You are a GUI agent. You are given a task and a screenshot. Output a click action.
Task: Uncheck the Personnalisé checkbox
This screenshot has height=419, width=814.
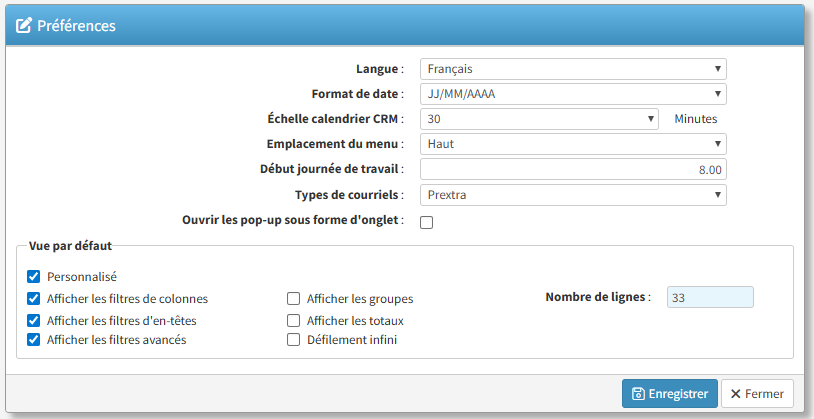coord(34,276)
